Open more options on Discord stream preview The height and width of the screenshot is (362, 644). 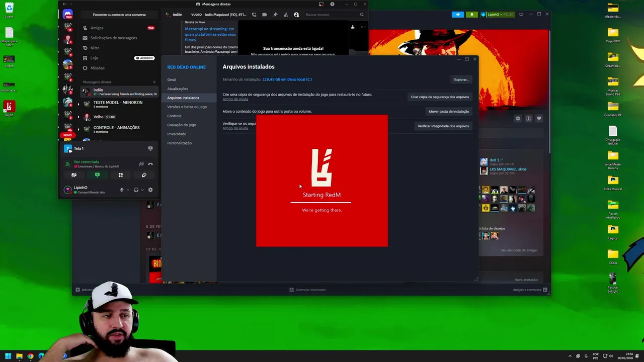click(x=362, y=27)
